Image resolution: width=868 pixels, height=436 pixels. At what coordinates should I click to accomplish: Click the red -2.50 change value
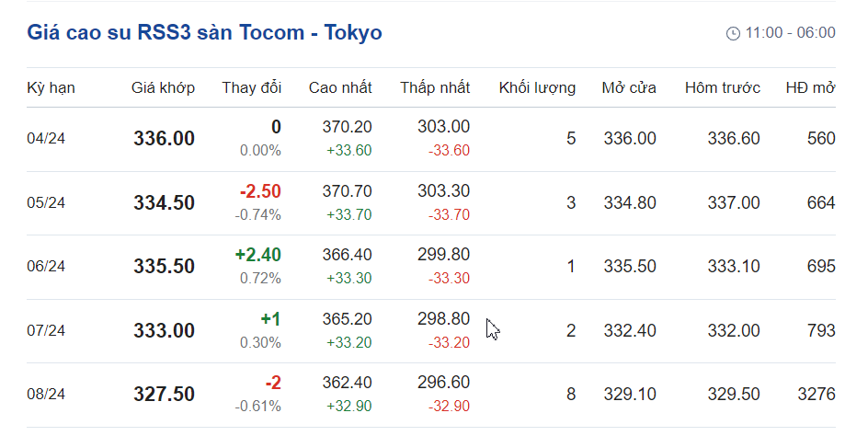click(x=260, y=191)
